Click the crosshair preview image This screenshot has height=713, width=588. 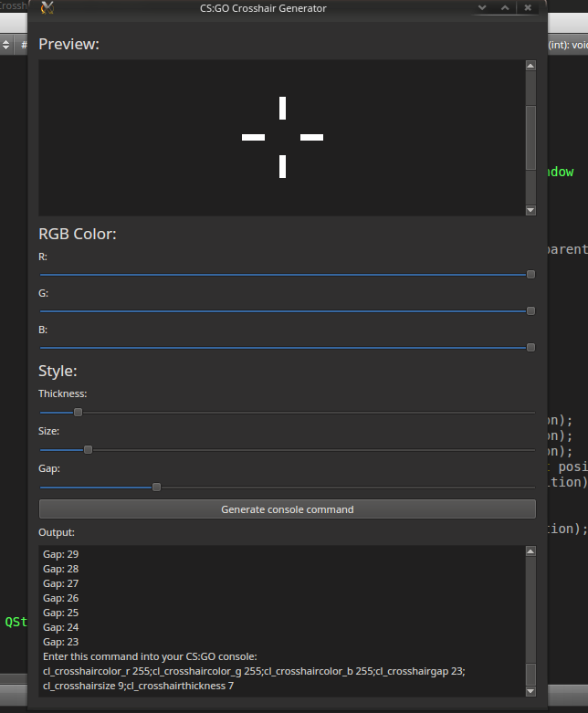282,137
